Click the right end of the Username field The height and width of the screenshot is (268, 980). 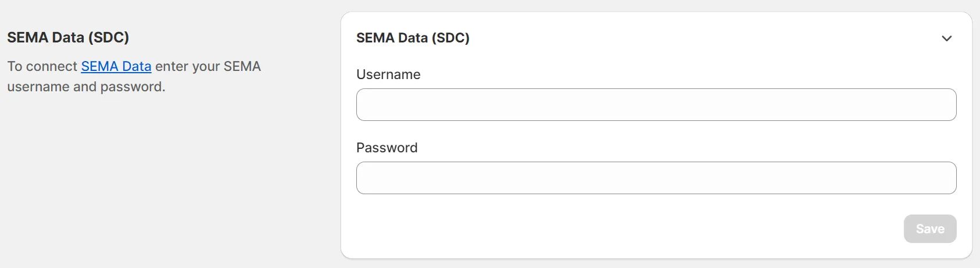coord(945,105)
